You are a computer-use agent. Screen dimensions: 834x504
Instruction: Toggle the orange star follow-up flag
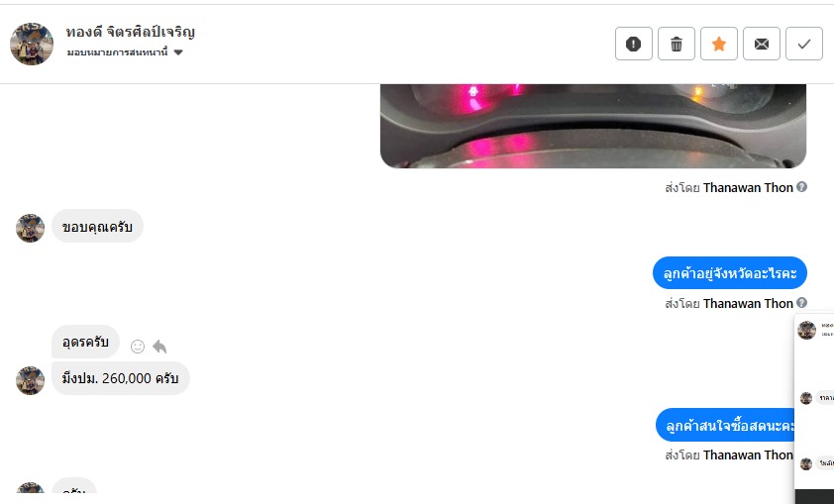coord(718,44)
